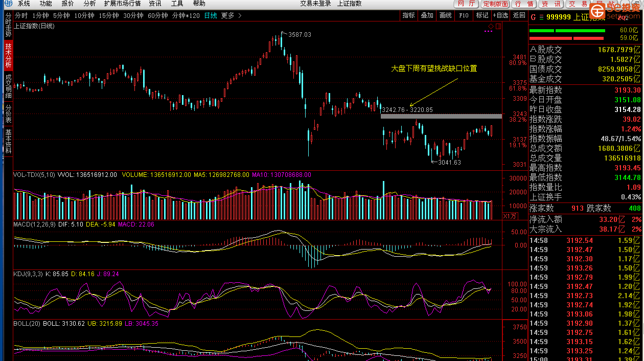Click the BOLL(20) indicator label
The image size is (644, 361).
(x=27, y=324)
